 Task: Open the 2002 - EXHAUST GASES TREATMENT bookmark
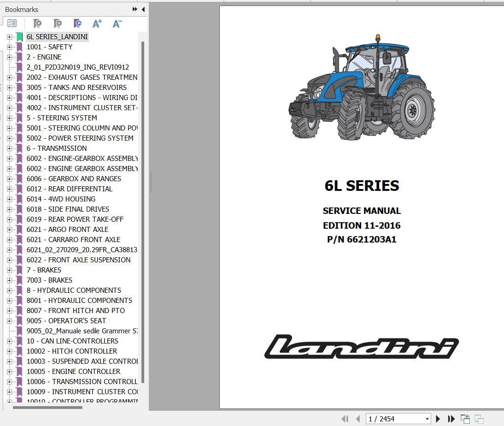82,77
